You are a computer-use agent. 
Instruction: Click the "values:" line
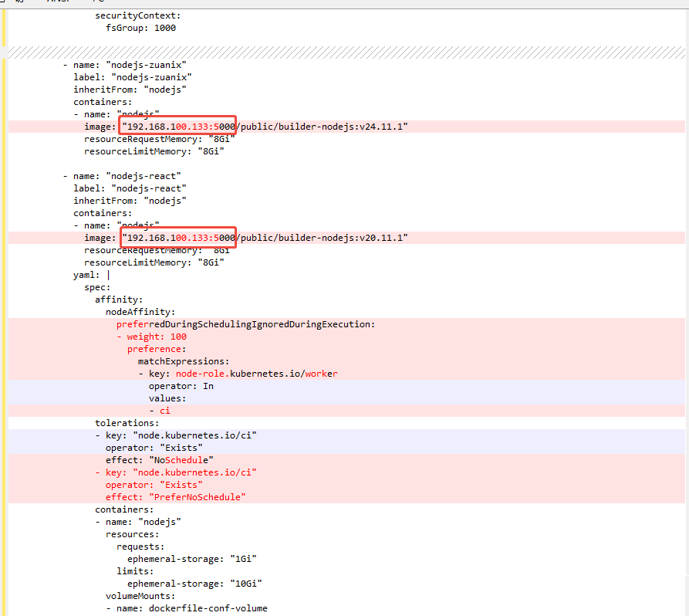(x=167, y=398)
